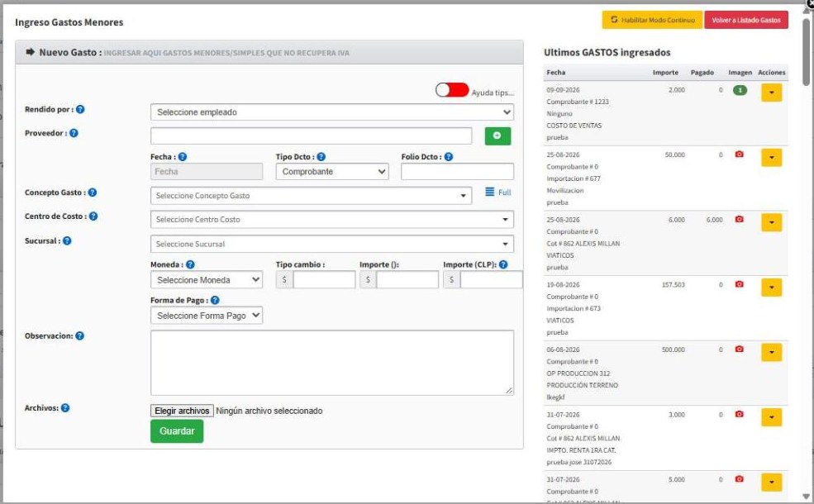Click the "Comprobante # 1233" text in the list

pyautogui.click(x=578, y=102)
